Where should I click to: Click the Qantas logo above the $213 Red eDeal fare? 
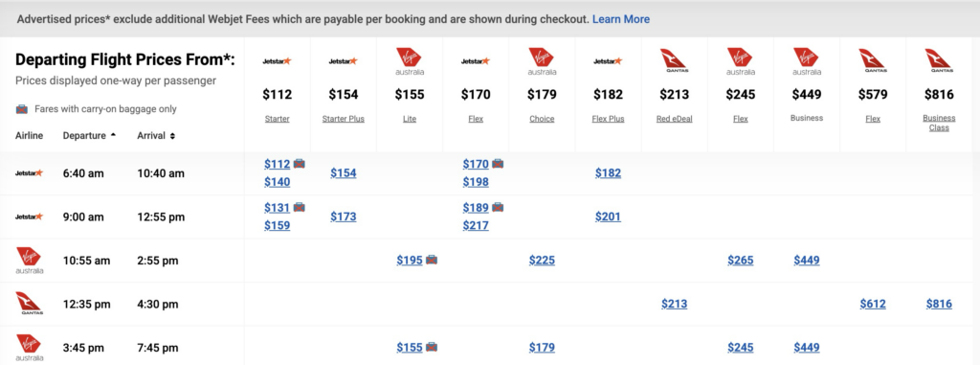pyautogui.click(x=674, y=60)
